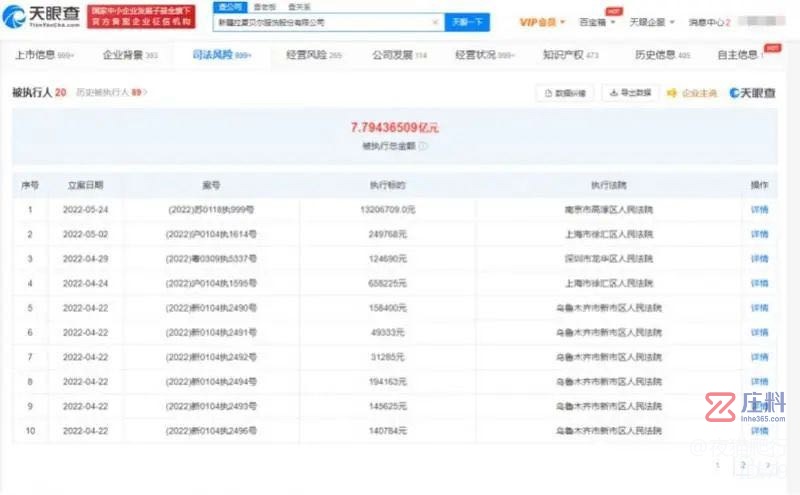
Task: Select the amount 249768元
Action: coord(388,234)
